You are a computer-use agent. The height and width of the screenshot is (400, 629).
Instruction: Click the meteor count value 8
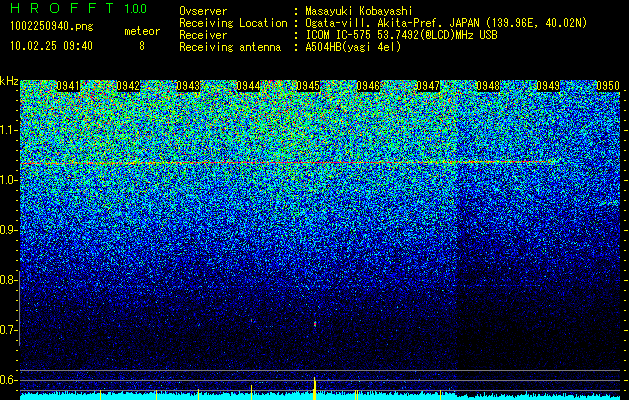pyautogui.click(x=142, y=46)
